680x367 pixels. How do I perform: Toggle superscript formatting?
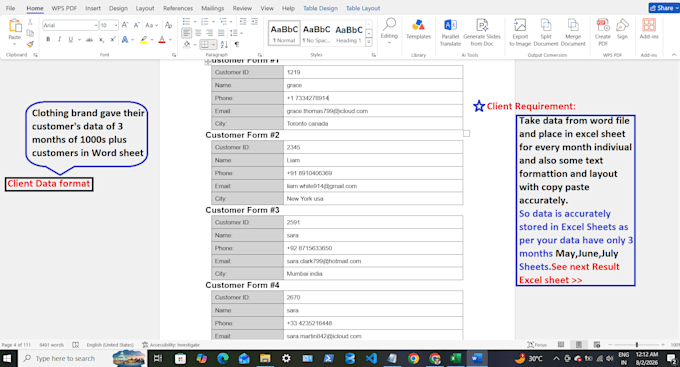pyautogui.click(x=113, y=39)
